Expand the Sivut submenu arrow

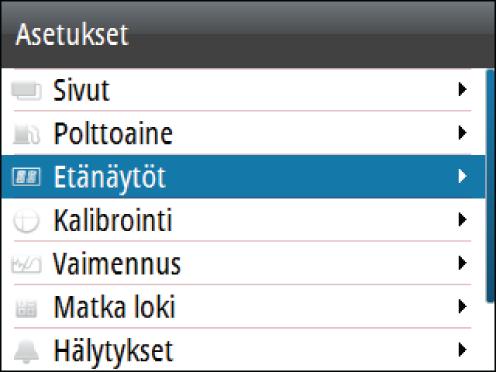(462, 89)
